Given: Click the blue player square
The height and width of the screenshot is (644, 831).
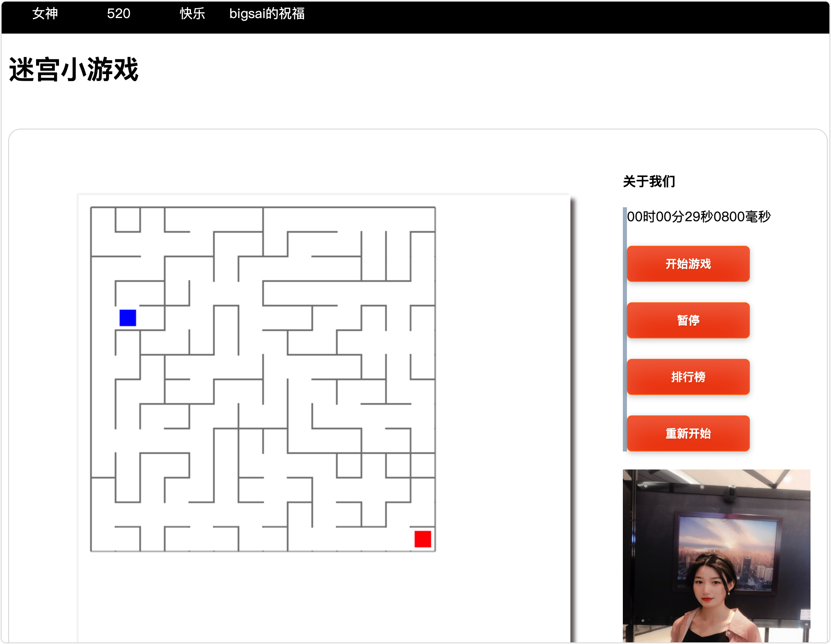Looking at the screenshot, I should tap(127, 318).
